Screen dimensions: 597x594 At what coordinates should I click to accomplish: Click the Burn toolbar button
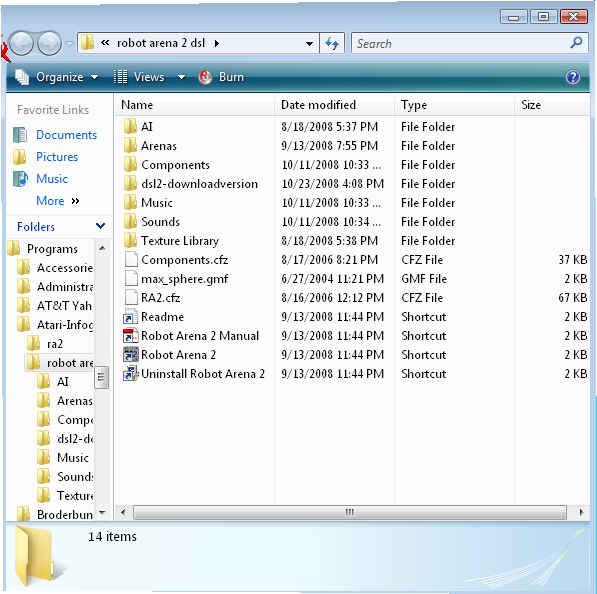(222, 77)
